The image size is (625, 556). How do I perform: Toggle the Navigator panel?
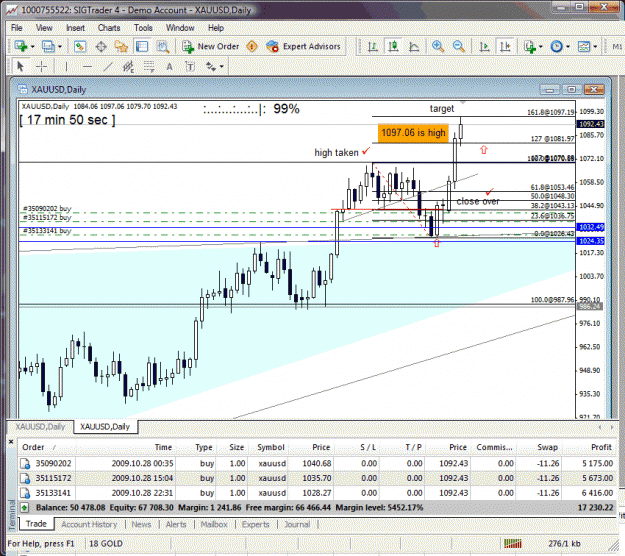pyautogui.click(x=121, y=47)
